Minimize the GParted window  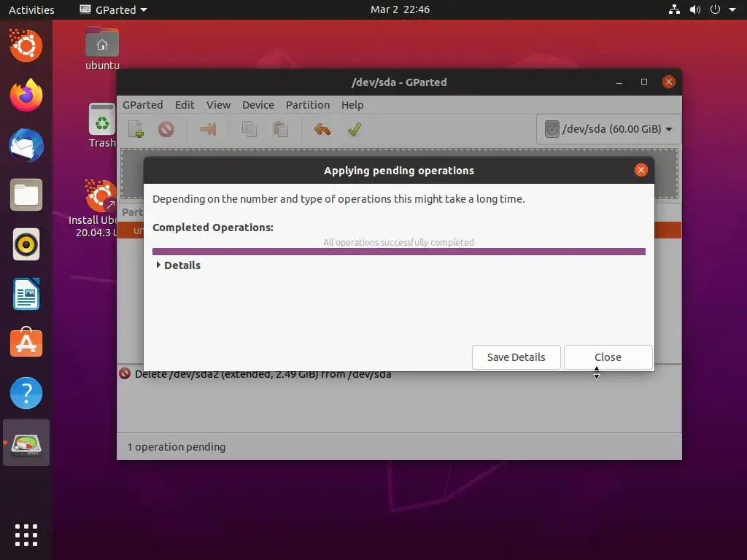tap(619, 82)
